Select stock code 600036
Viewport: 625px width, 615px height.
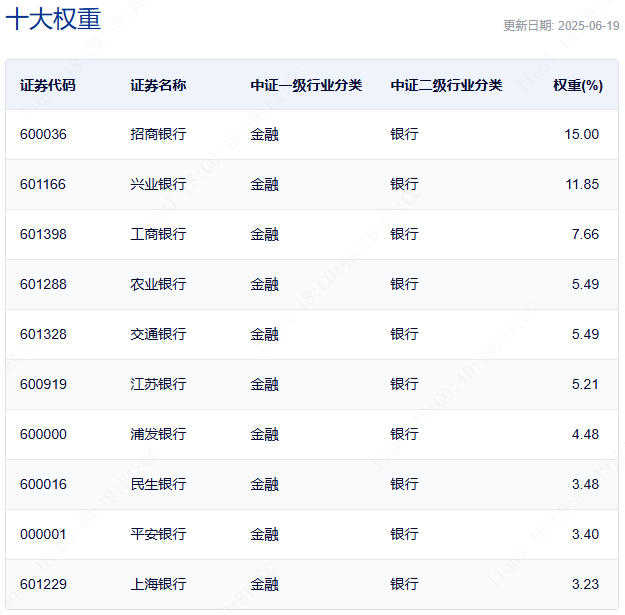click(43, 134)
